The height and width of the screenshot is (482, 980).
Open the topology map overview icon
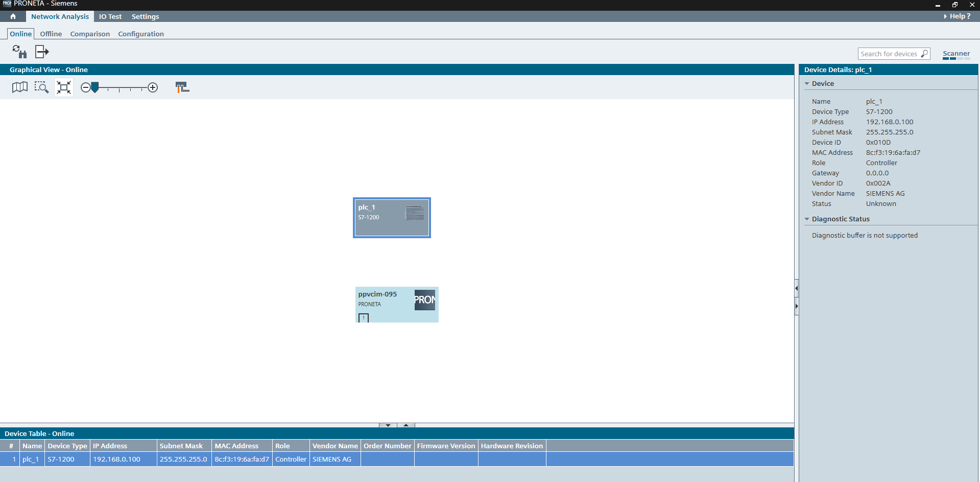(x=20, y=87)
